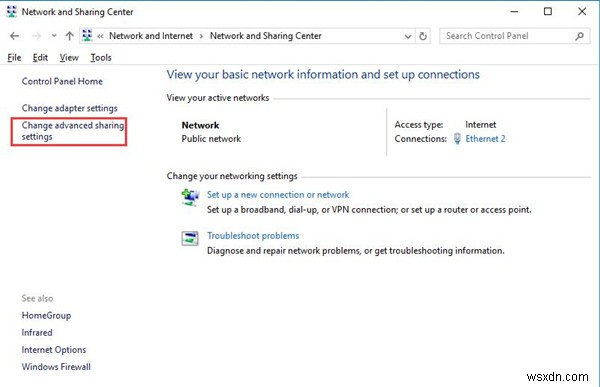
Task: Expand the address bar breadcrumb chevrons
Action: (100, 36)
